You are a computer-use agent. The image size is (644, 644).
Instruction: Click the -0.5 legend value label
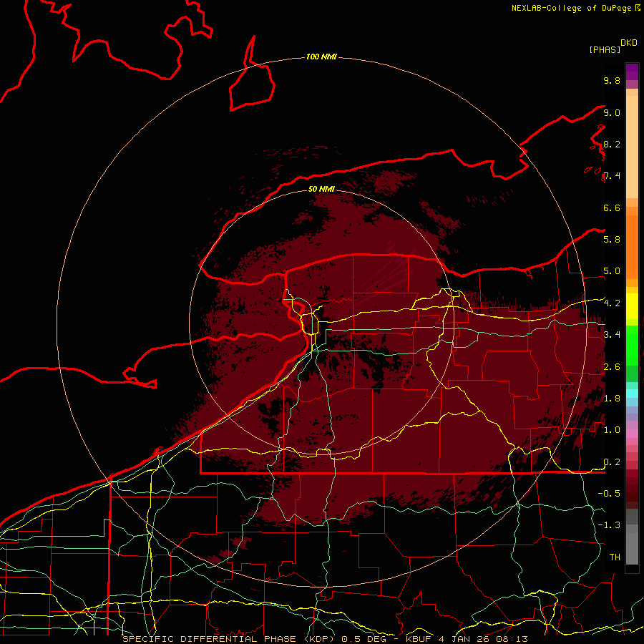pos(609,494)
